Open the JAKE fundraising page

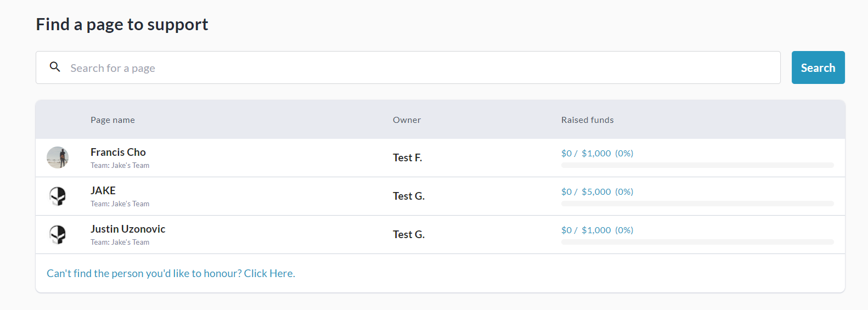103,191
